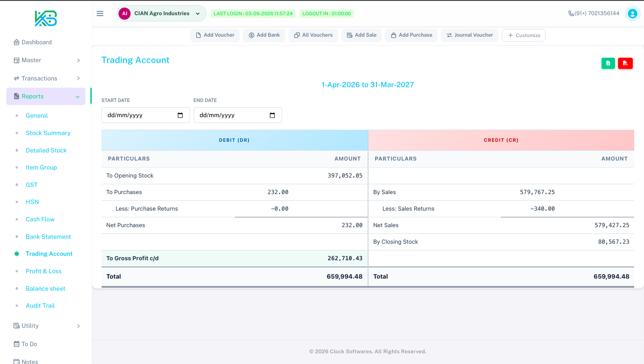Click the Add Purchase quick button

[x=411, y=35]
